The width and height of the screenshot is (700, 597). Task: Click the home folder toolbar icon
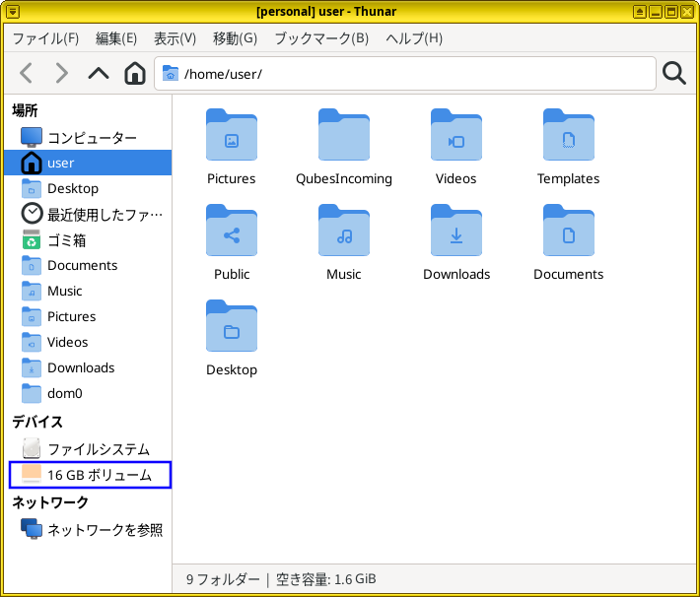coord(135,73)
